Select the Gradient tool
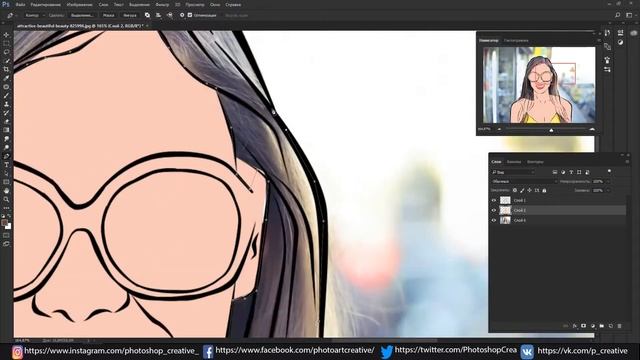The image size is (640, 360). tap(6, 130)
